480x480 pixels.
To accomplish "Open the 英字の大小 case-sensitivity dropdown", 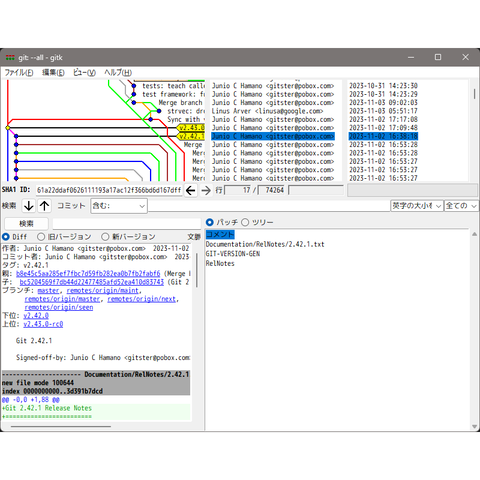I will (x=417, y=206).
